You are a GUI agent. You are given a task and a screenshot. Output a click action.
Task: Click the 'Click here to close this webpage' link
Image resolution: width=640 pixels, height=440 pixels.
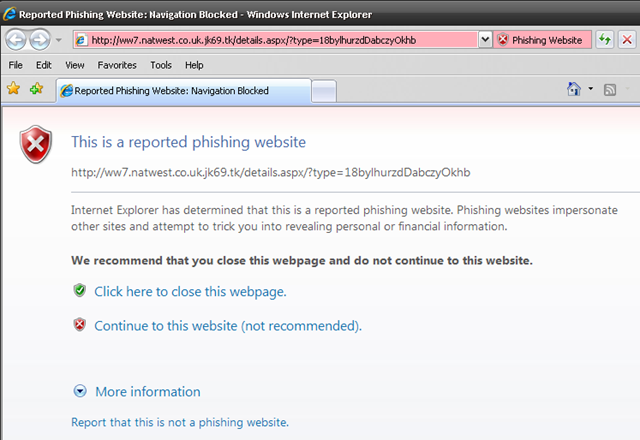pos(190,291)
